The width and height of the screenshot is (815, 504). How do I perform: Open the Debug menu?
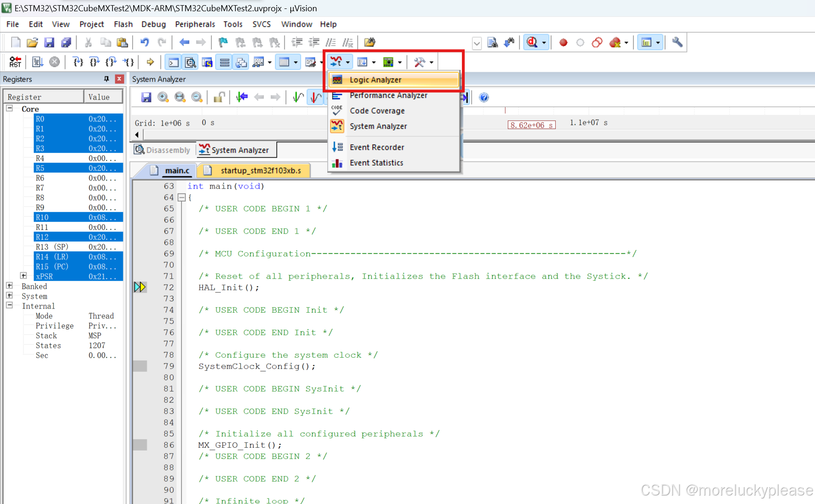pos(153,24)
